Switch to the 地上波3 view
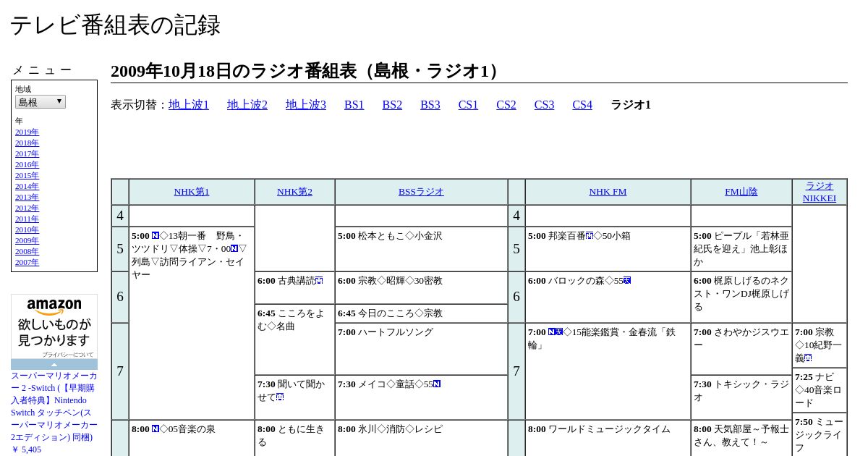The image size is (868, 456). [x=306, y=105]
